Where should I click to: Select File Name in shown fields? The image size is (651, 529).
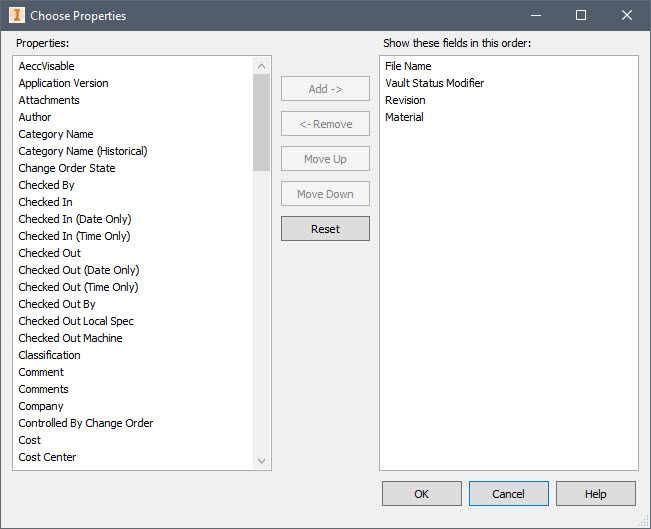pos(408,66)
